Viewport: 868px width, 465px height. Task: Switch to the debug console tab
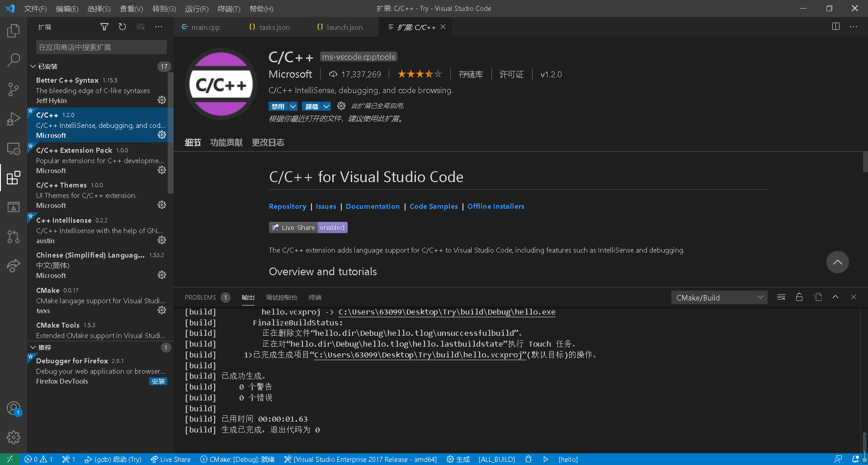pyautogui.click(x=281, y=297)
